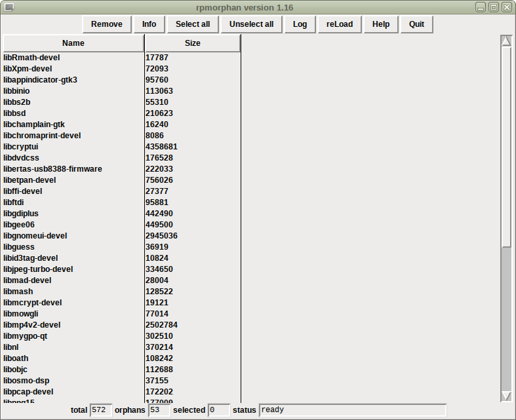This screenshot has width=516, height=420.
Task: Maximize the rpmorphan window
Action: (x=494, y=7)
